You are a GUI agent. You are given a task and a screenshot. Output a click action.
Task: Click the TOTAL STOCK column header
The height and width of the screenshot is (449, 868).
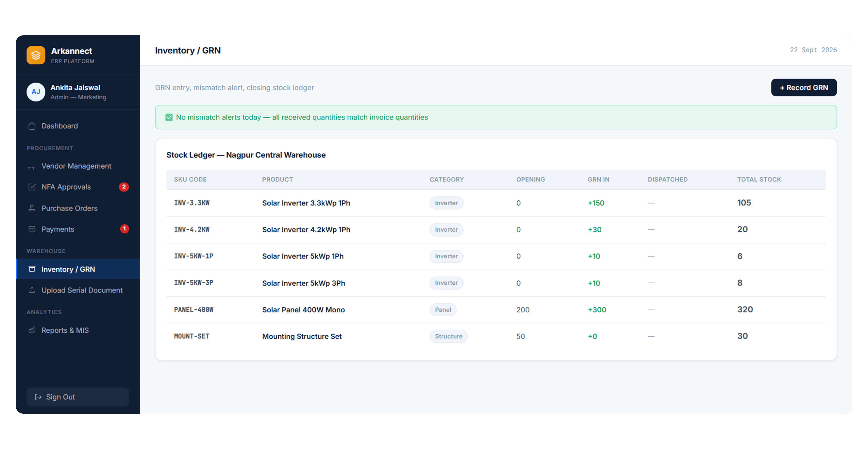(x=759, y=179)
